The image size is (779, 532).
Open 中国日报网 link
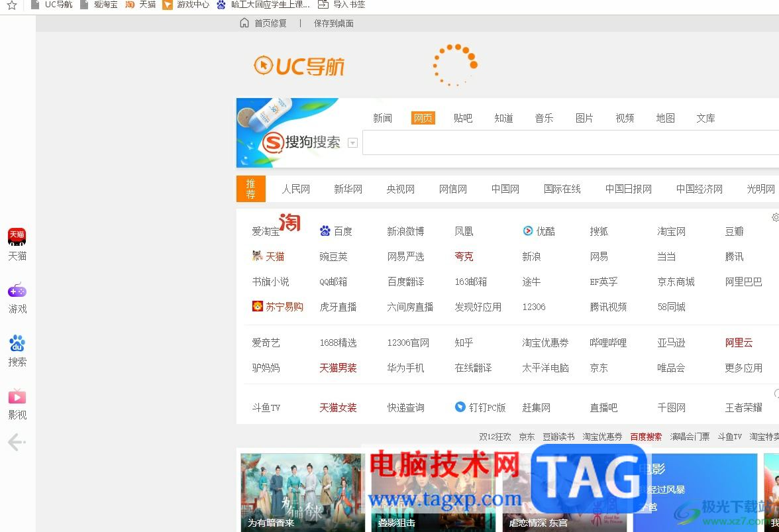629,189
